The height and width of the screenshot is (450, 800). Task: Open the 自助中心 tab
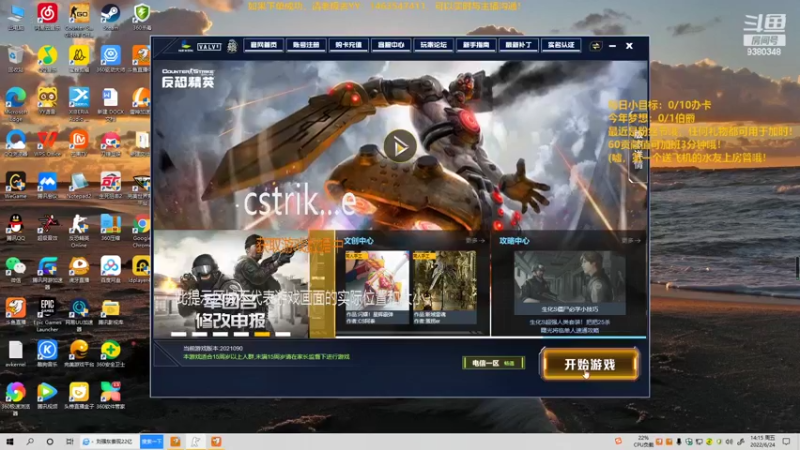(391, 45)
